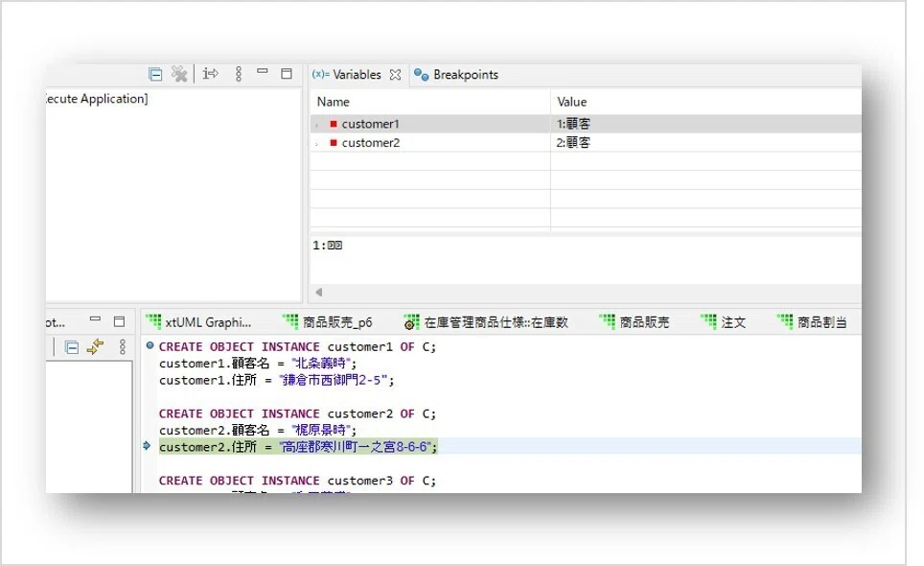Minimize the lower-left view panel
The height and width of the screenshot is (566, 924).
[96, 318]
